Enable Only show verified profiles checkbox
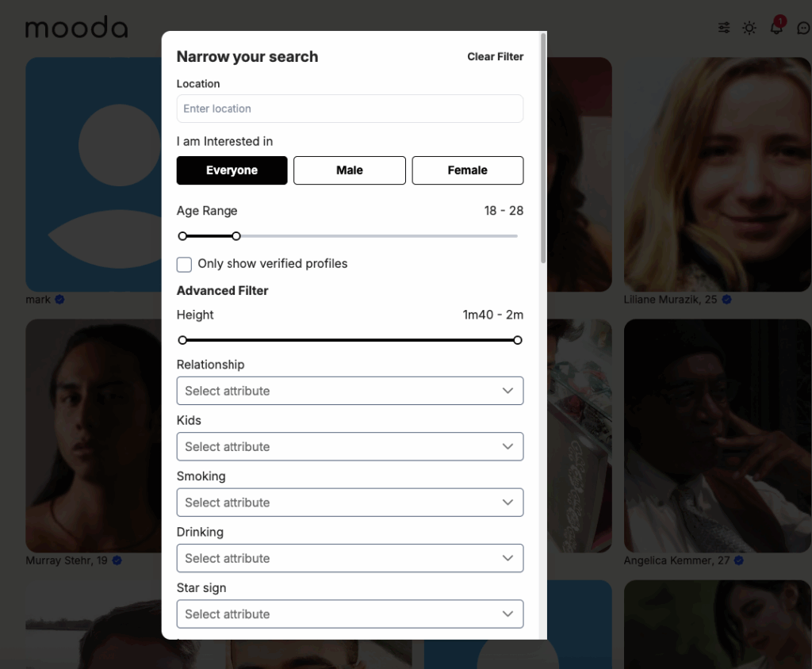Viewport: 812px width, 669px height. coord(184,264)
